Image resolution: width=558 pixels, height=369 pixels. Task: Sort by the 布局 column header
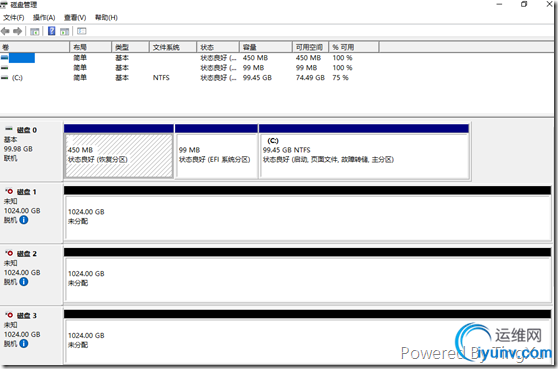coord(90,47)
